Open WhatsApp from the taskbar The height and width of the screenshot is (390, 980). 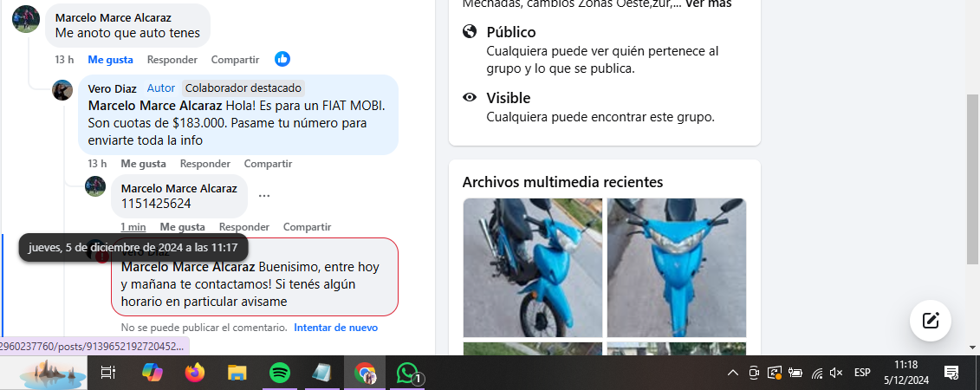406,373
